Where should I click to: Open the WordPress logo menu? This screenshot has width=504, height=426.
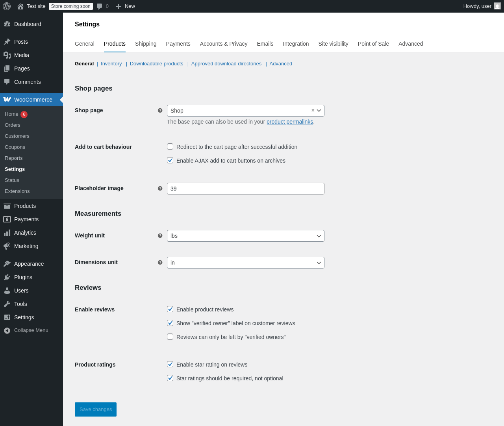pyautogui.click(x=7, y=6)
